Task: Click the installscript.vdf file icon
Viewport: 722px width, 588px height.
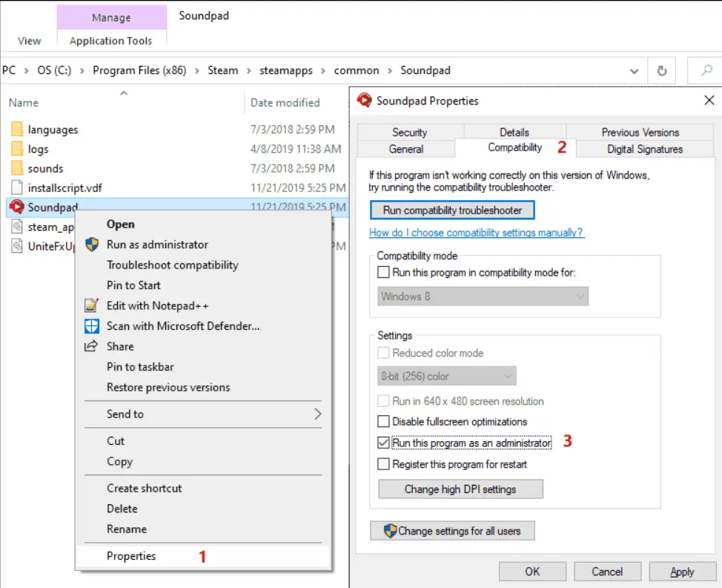Action: point(17,188)
